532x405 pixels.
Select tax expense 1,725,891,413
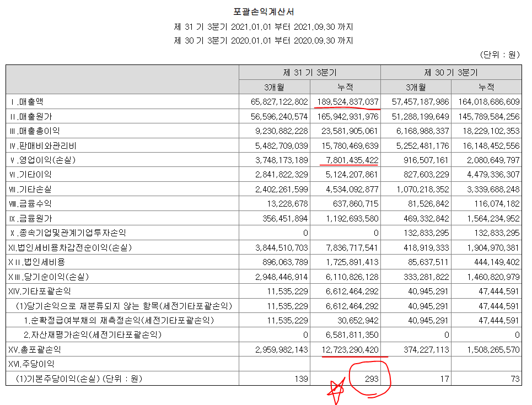tap(352, 262)
